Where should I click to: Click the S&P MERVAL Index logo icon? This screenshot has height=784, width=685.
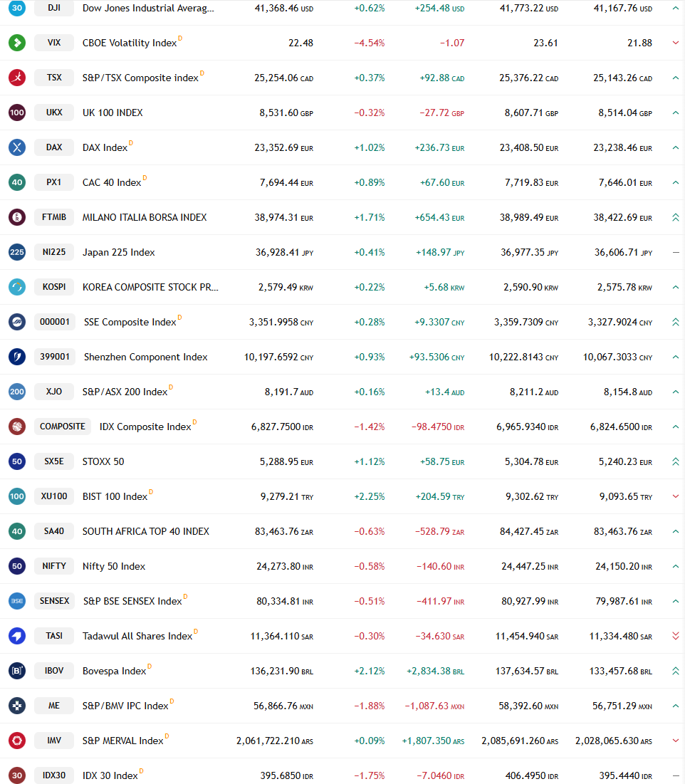tap(17, 741)
